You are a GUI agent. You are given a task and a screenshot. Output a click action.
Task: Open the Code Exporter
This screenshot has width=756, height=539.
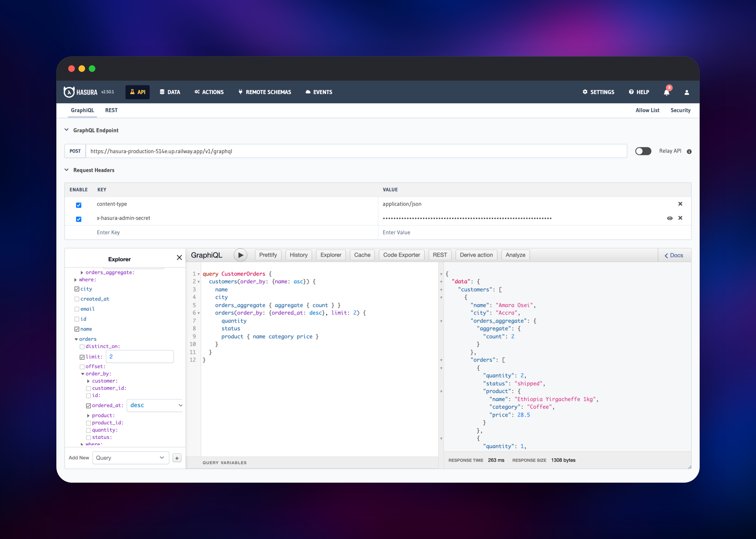coord(402,255)
